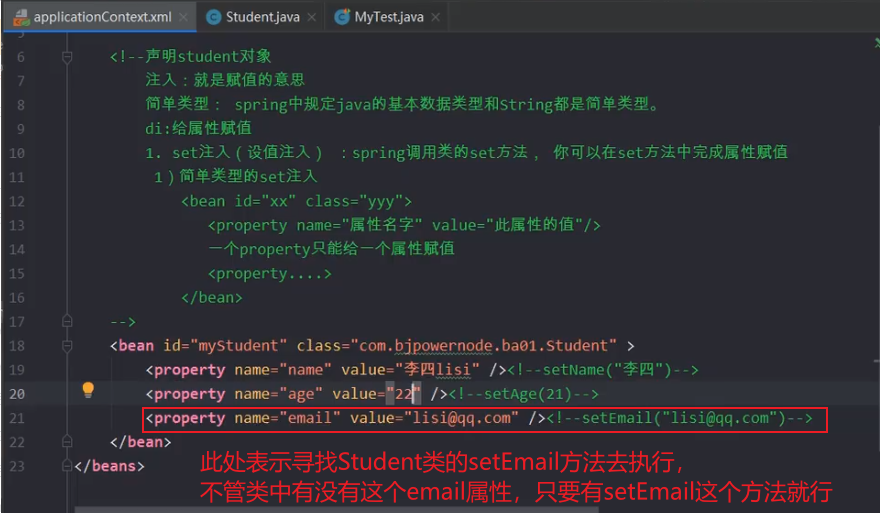Open the MyTest.java tab
Viewport: 880px width, 513px height.
388,17
